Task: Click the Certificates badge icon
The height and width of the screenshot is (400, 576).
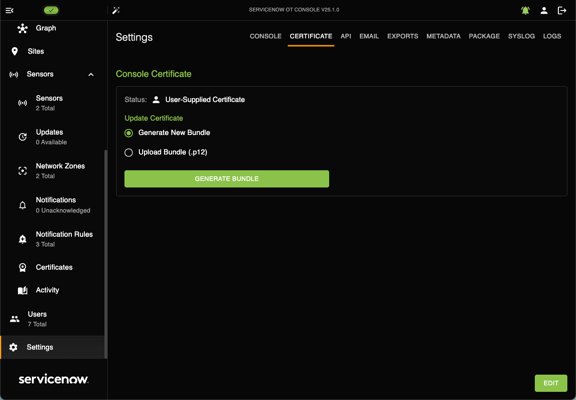Action: point(22,267)
